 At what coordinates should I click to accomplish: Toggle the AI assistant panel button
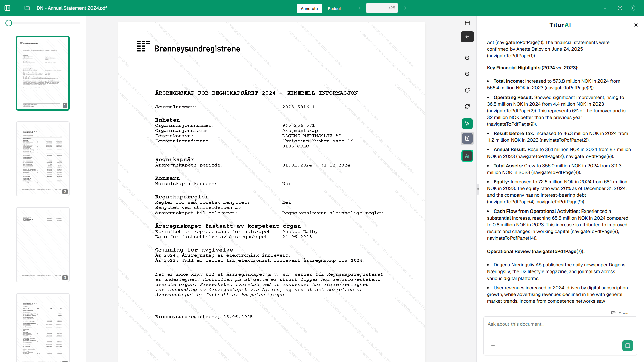[467, 156]
